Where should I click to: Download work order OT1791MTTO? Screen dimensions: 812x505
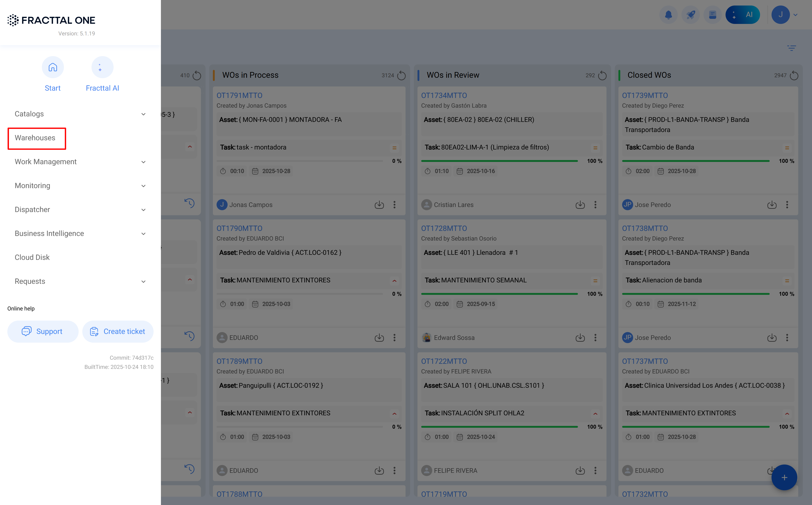(379, 205)
